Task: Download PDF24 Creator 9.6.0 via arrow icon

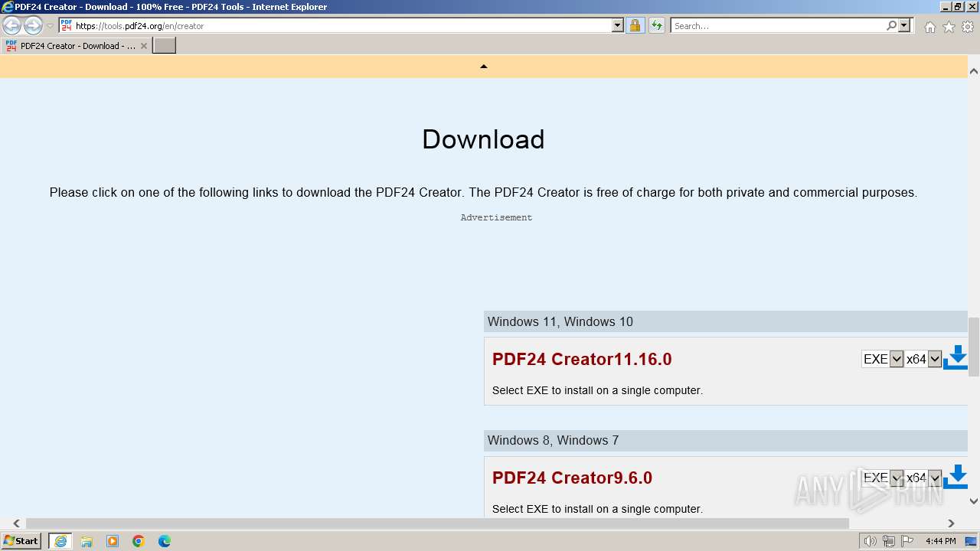Action: (x=955, y=477)
